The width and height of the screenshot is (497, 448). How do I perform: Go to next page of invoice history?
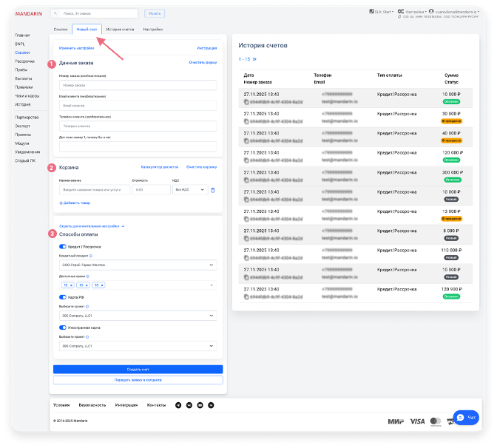[255, 59]
